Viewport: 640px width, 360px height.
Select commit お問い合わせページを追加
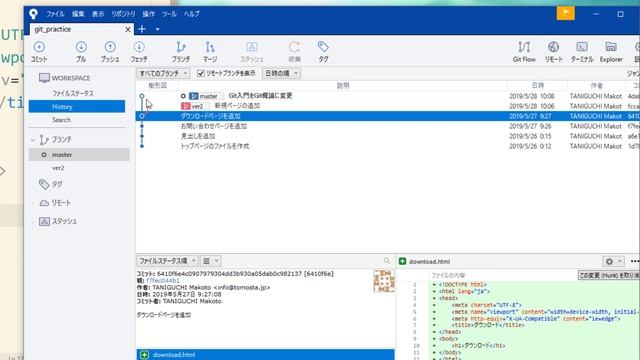tap(213, 126)
